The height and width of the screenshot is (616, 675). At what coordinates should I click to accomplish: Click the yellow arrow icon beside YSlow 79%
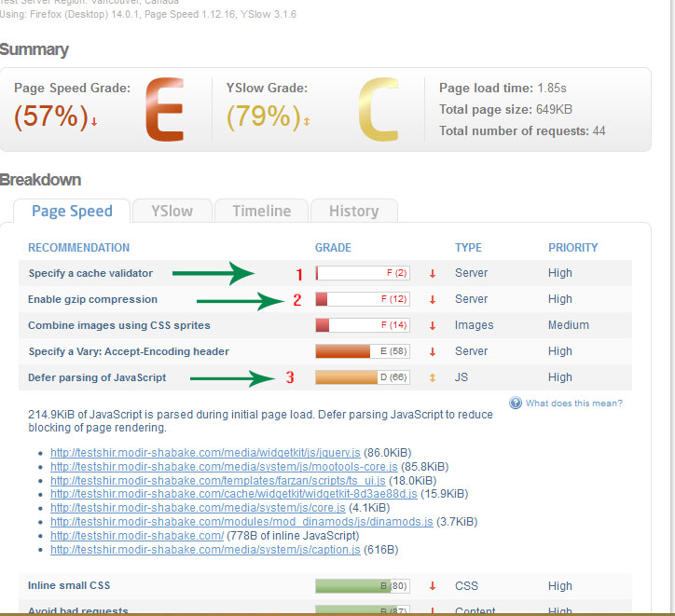307,121
